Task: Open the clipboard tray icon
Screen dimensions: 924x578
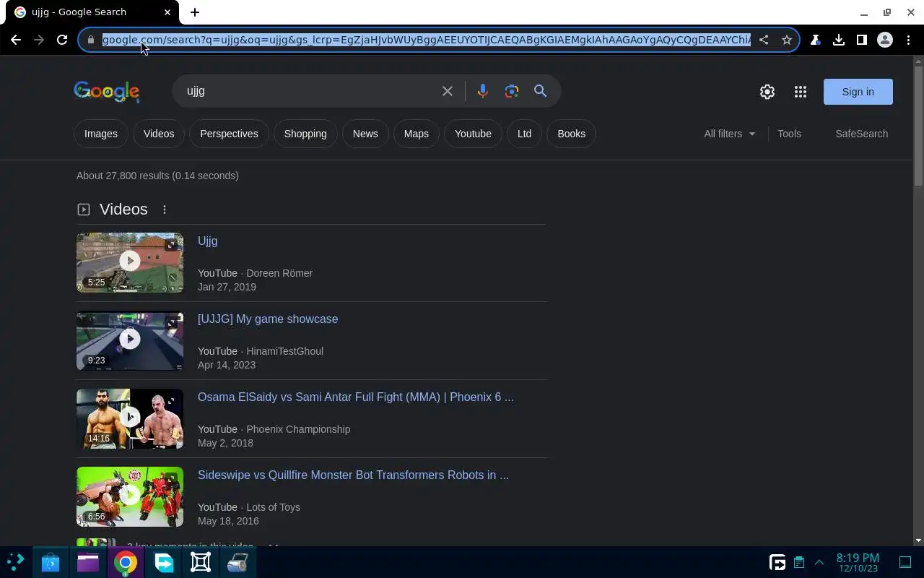Action: click(799, 562)
